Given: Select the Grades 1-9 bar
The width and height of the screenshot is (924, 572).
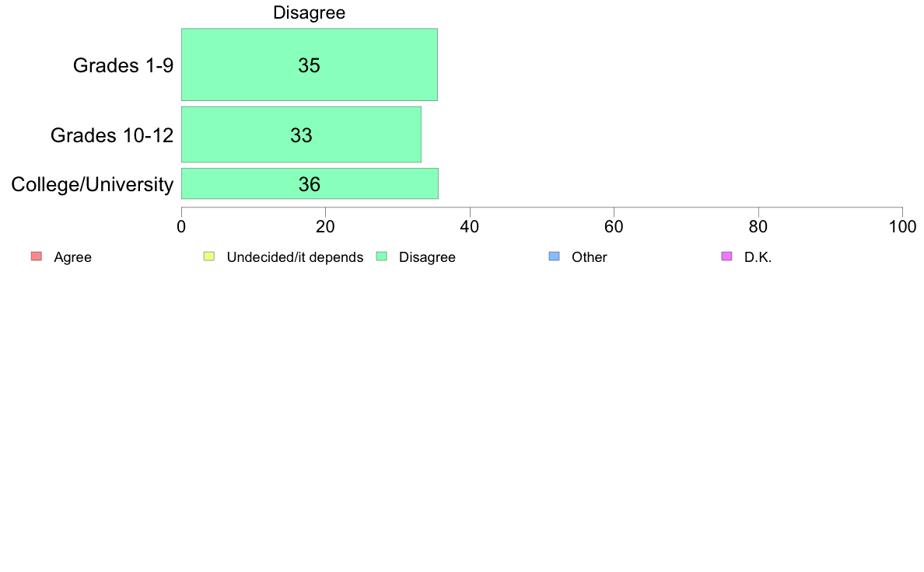Looking at the screenshot, I should [x=310, y=65].
